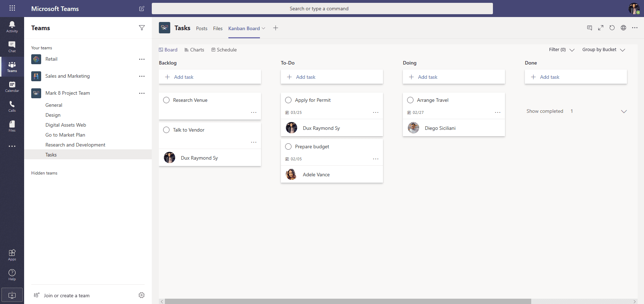Expand tab using the fullscreen arrows icon
The height and width of the screenshot is (304, 644).
(x=601, y=28)
